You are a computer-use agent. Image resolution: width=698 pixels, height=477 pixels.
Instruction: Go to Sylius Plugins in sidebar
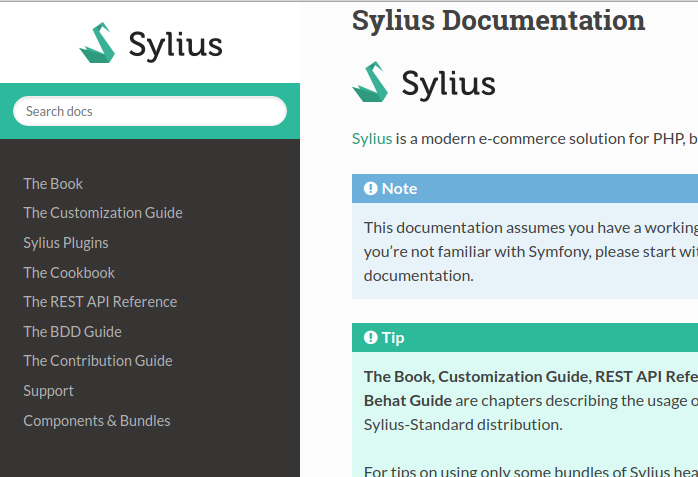click(66, 243)
